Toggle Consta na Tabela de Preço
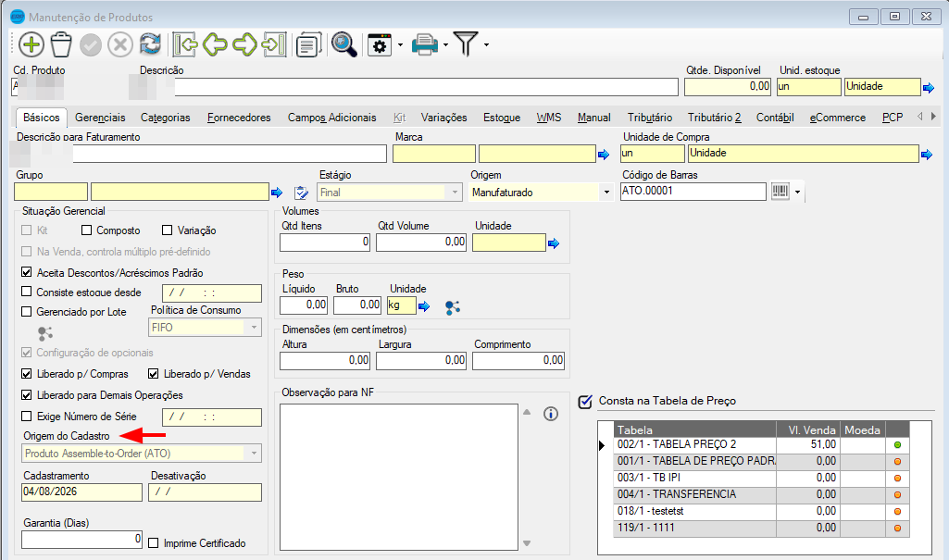The image size is (949, 560). 585,402
